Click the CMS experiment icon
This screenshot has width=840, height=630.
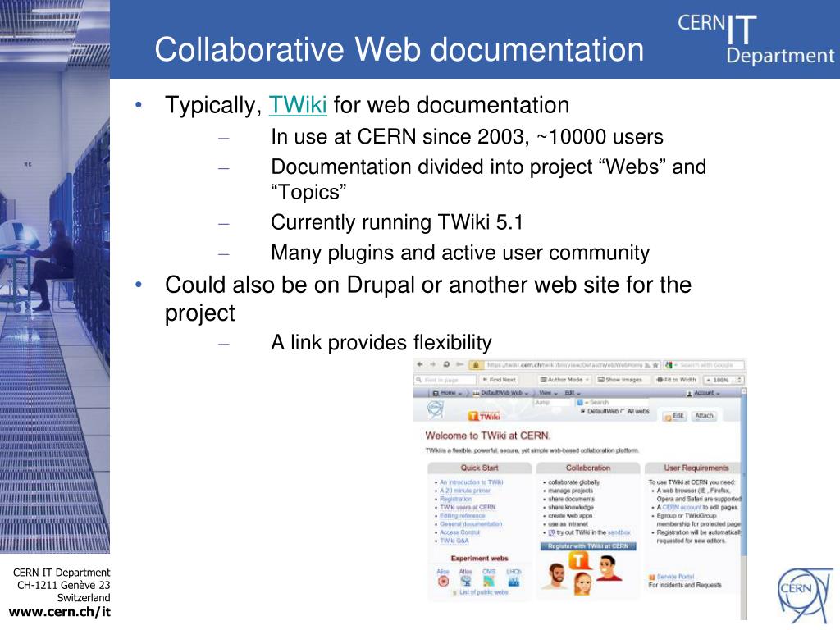489,582
